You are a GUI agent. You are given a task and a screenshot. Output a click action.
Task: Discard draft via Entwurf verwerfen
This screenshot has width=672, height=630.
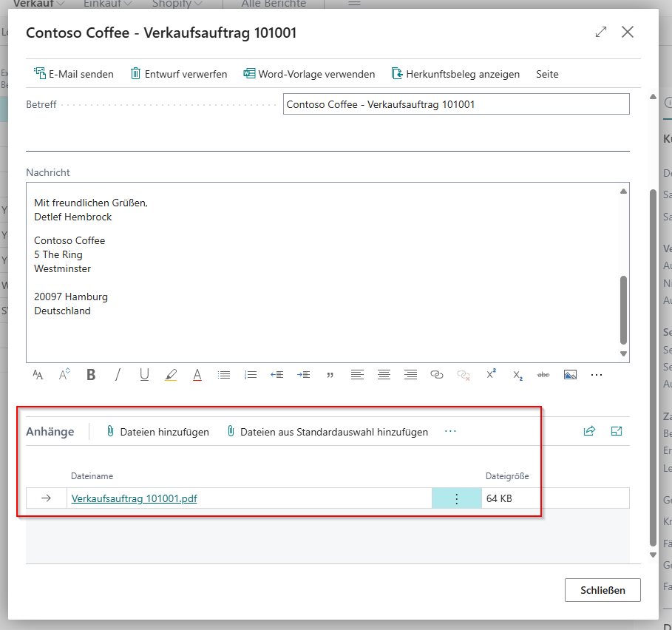point(179,74)
